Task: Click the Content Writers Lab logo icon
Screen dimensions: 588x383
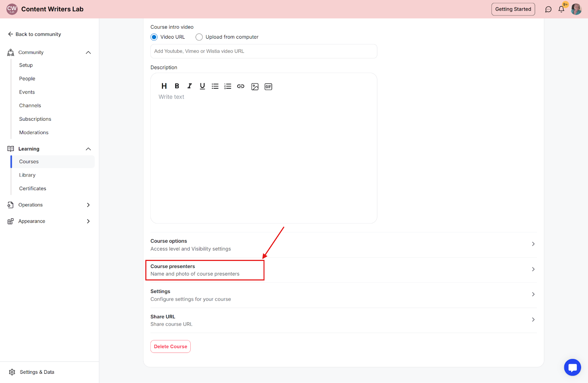Action: 12,9
